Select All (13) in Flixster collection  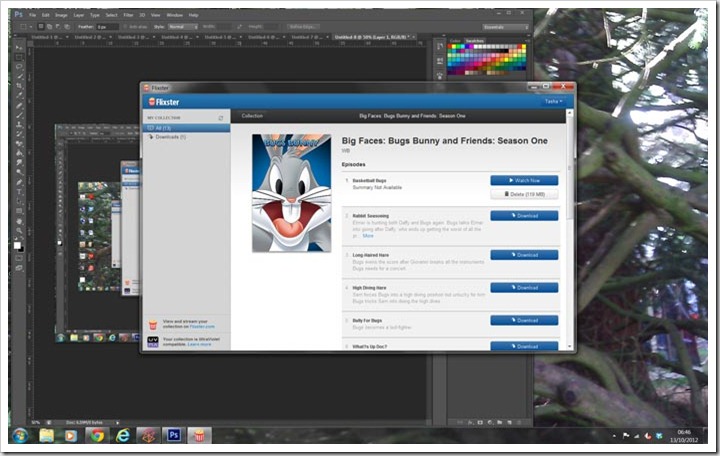(x=186, y=128)
